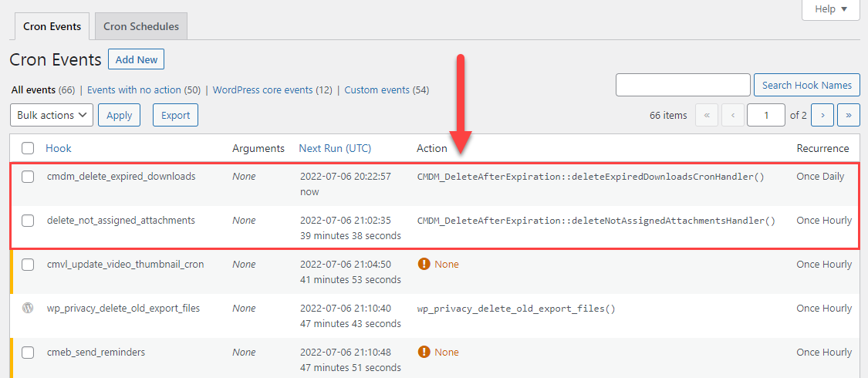The height and width of the screenshot is (378, 868).
Task: Check the cmvl_update_video_thumbnail_cron row checkbox
Action: click(x=28, y=265)
